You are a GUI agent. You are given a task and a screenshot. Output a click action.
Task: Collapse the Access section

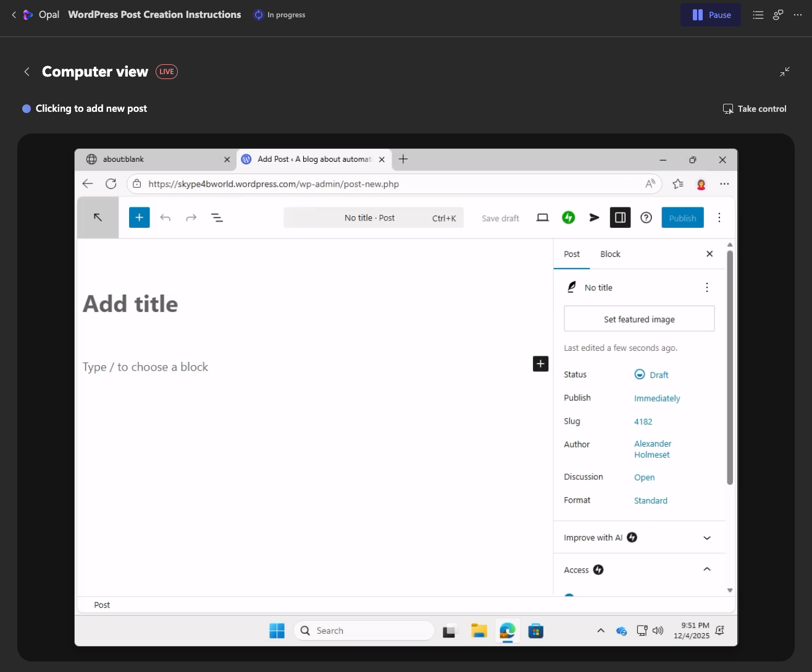coord(707,569)
